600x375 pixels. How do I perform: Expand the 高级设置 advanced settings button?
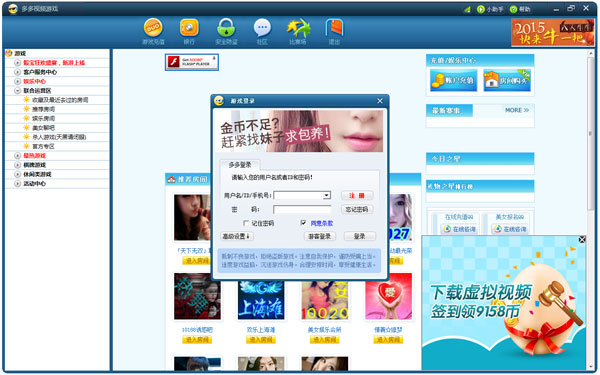(237, 236)
